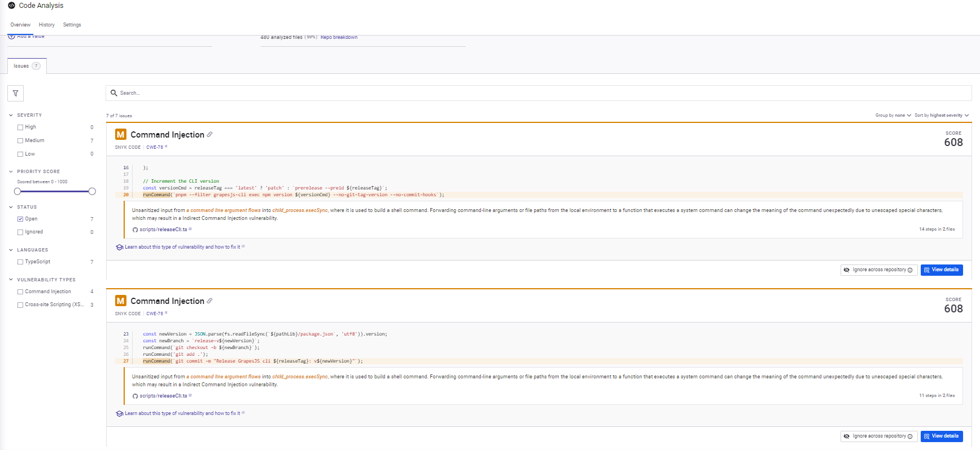Click info icon on first Ignore across repository
The width and height of the screenshot is (980, 450).
(x=910, y=270)
